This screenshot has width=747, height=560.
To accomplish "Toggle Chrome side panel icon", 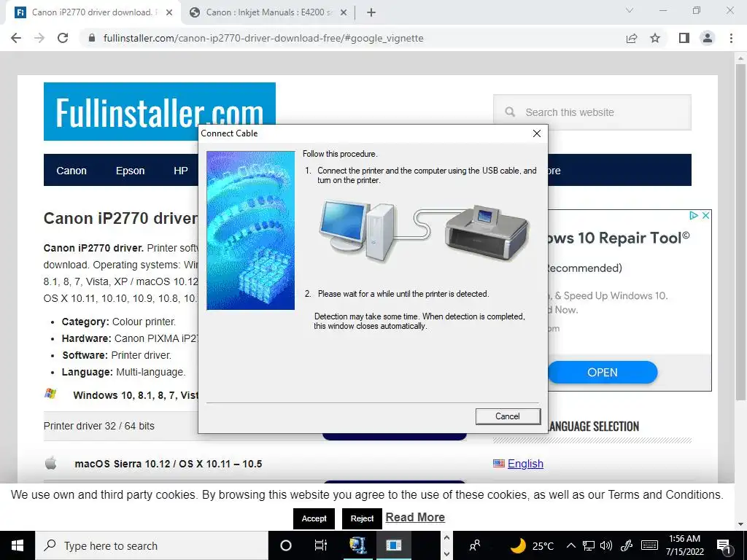I will (684, 38).
